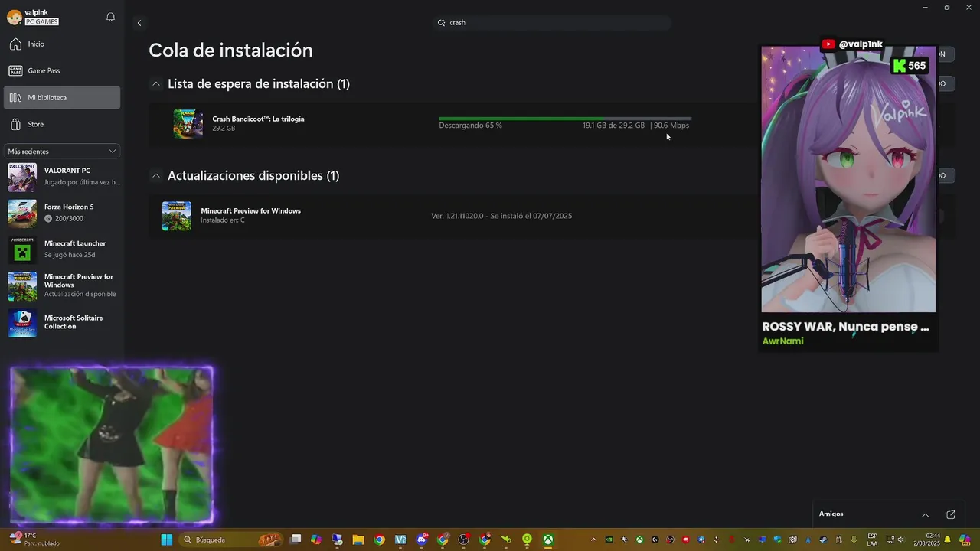The height and width of the screenshot is (551, 980).
Task: Click the Crash Bandicoot game thumbnail
Action: pyautogui.click(x=188, y=124)
